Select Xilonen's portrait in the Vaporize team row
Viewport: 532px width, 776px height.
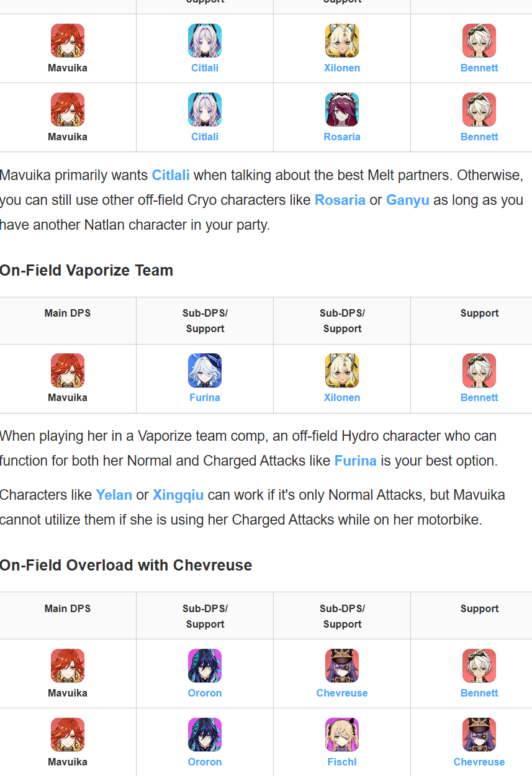(x=342, y=371)
